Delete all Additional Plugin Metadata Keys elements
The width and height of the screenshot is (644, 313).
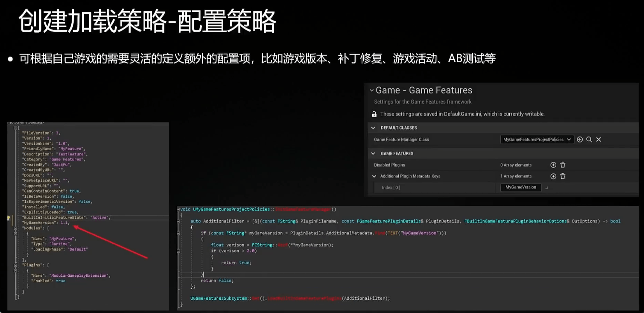(563, 176)
